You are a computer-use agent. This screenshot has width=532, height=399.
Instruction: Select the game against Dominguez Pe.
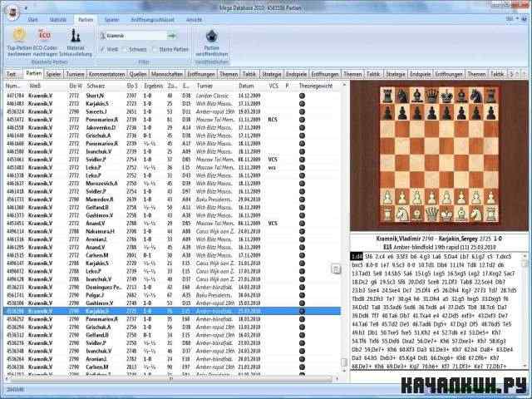(x=172, y=287)
